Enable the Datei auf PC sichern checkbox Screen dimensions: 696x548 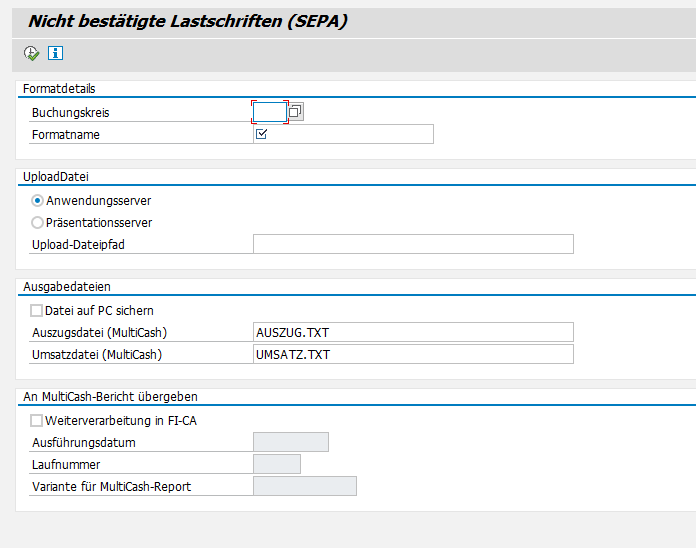[x=37, y=311]
